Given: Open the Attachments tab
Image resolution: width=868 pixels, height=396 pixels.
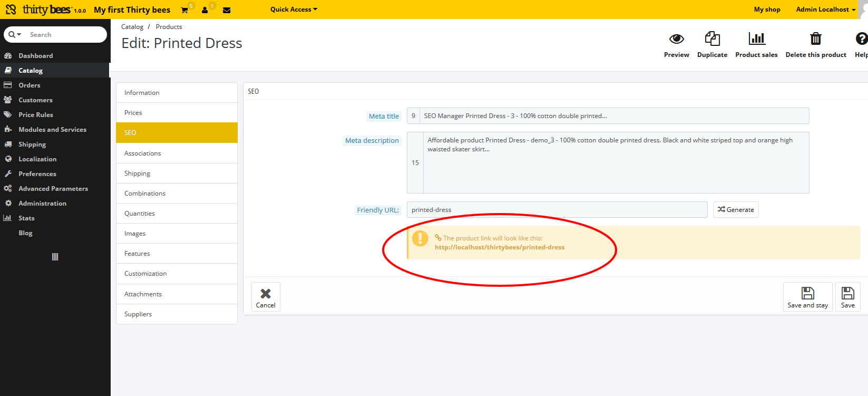Looking at the screenshot, I should [177, 294].
